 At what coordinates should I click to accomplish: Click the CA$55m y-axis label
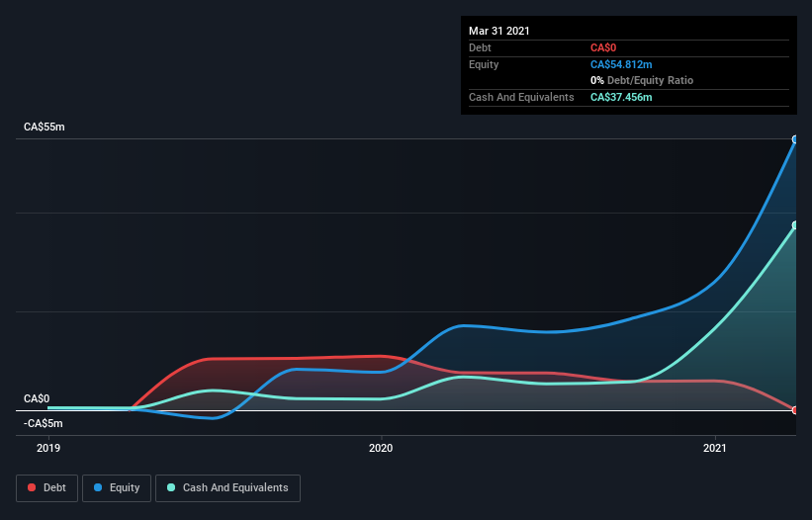pyautogui.click(x=45, y=127)
